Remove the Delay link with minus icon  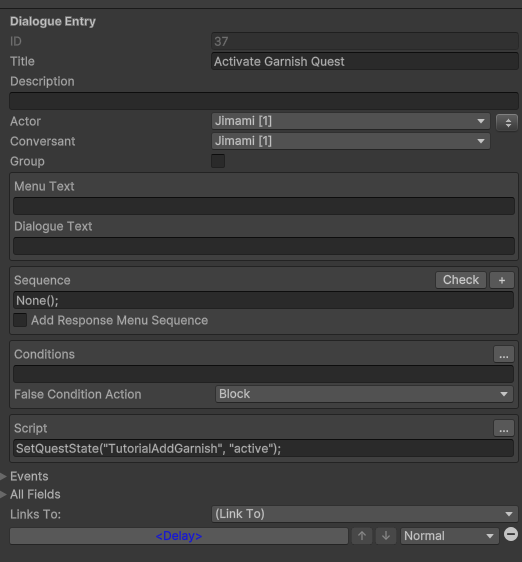tap(511, 534)
